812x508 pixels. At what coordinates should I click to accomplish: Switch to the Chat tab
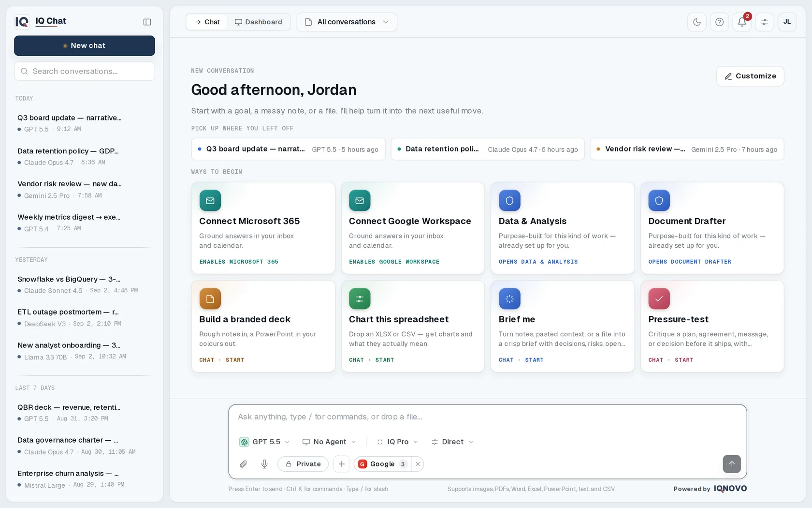pyautogui.click(x=207, y=22)
